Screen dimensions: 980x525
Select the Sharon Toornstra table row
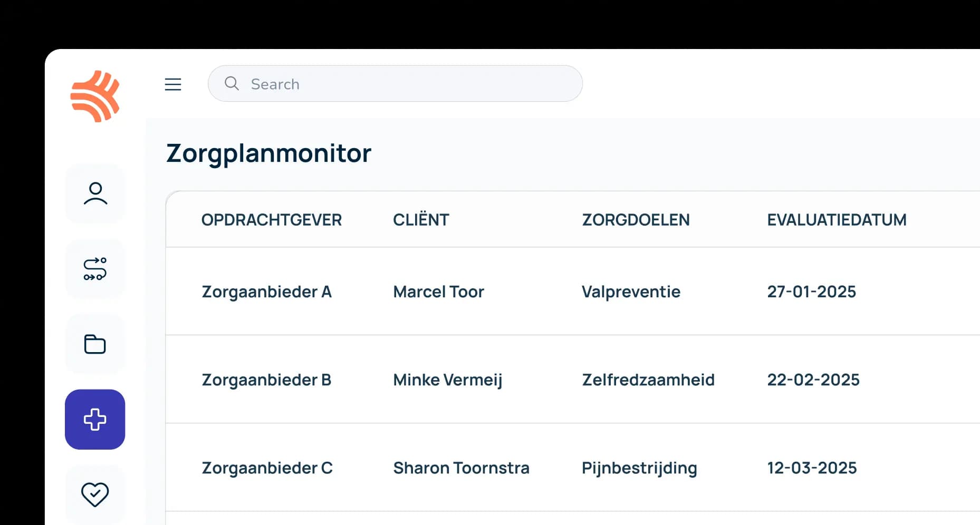[462, 468]
